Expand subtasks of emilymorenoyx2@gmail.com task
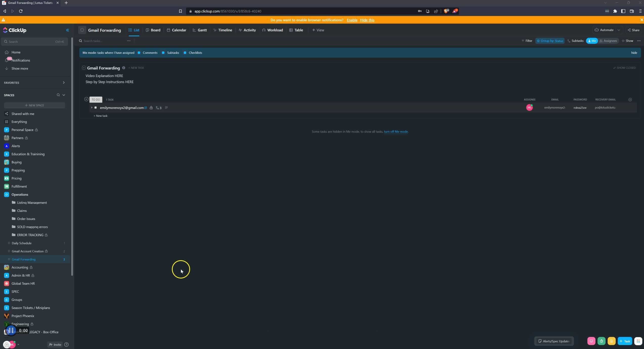 point(92,108)
